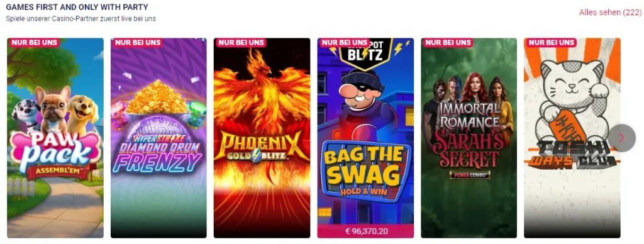This screenshot has height=244, width=644.
Task: Open Immortal Romance Sarah's Secret game
Action: [x=469, y=138]
